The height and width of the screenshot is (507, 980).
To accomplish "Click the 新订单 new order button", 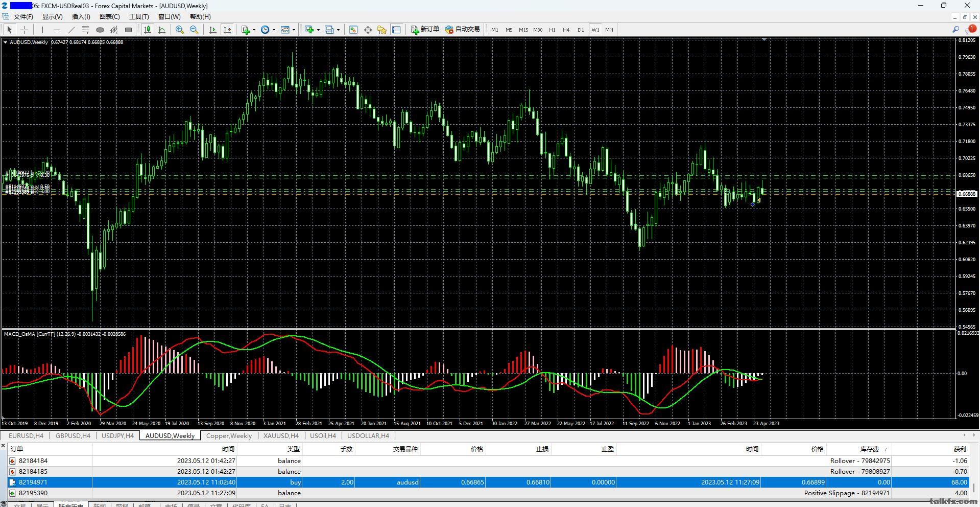I will click(425, 30).
